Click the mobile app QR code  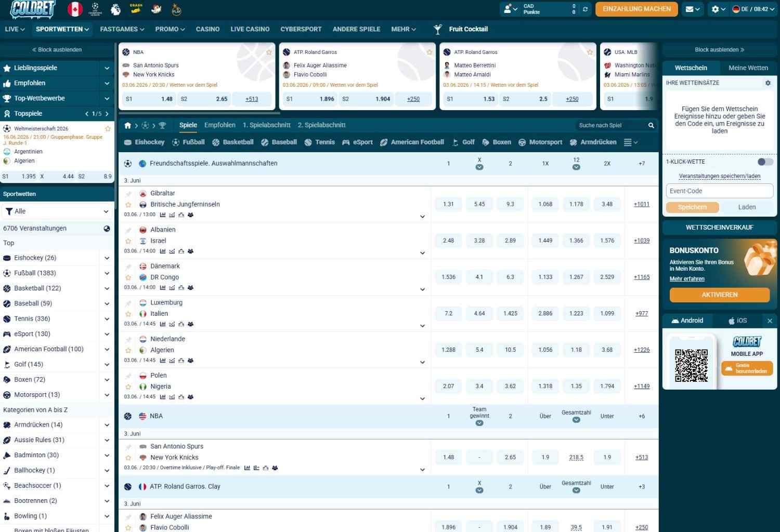pos(691,365)
